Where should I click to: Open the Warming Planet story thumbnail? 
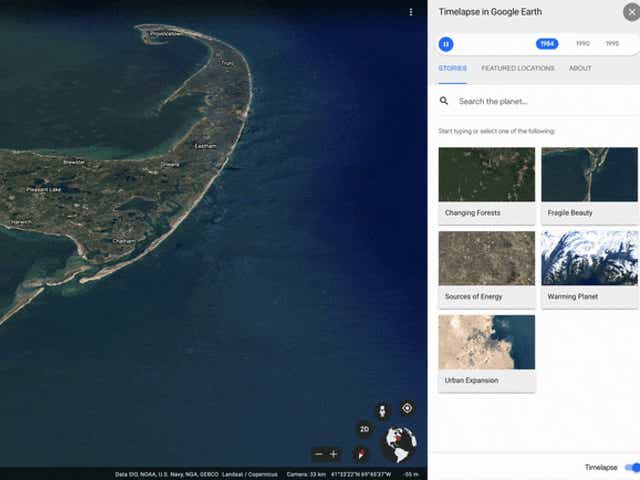click(x=589, y=258)
